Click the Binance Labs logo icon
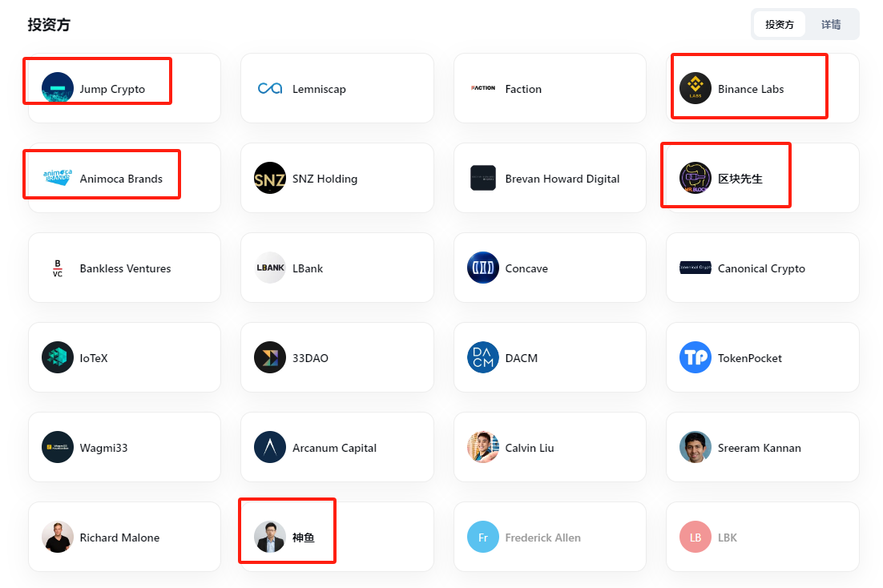This screenshot has width=883, height=588. 695,88
